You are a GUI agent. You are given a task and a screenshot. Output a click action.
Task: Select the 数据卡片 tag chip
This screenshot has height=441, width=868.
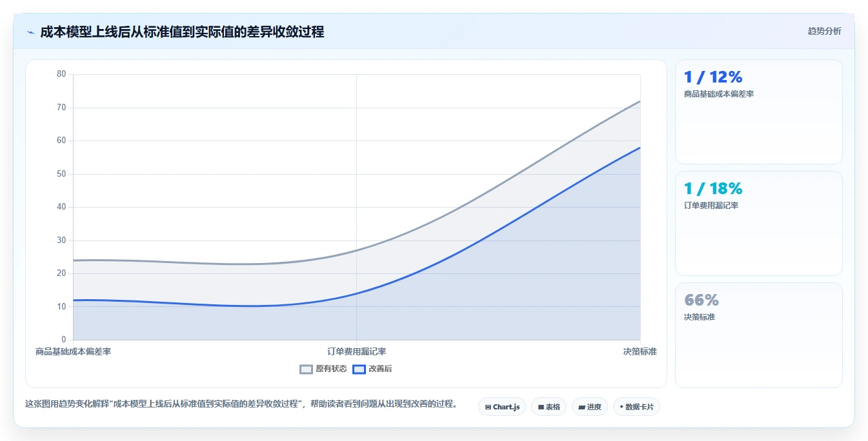[636, 407]
